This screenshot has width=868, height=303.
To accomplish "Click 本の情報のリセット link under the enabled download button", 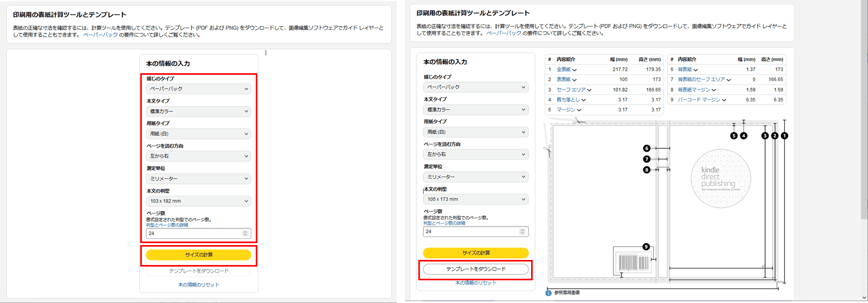I will pyautogui.click(x=476, y=283).
